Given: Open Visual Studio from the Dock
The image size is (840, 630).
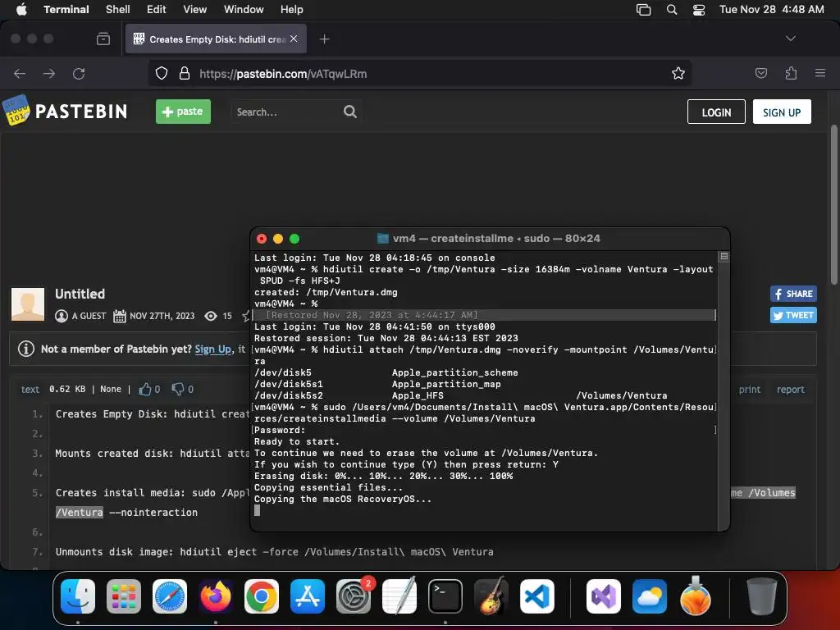Looking at the screenshot, I should pyautogui.click(x=604, y=596).
